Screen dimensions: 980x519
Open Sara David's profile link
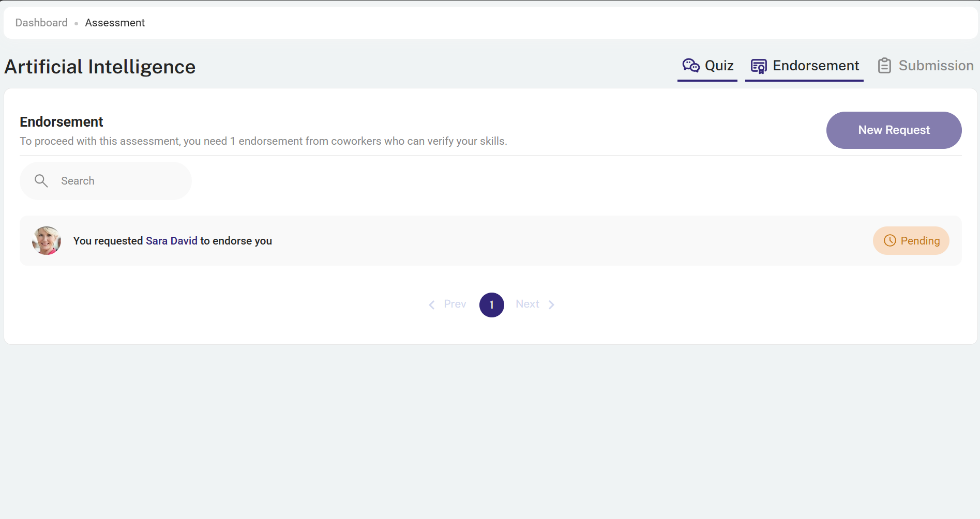171,241
